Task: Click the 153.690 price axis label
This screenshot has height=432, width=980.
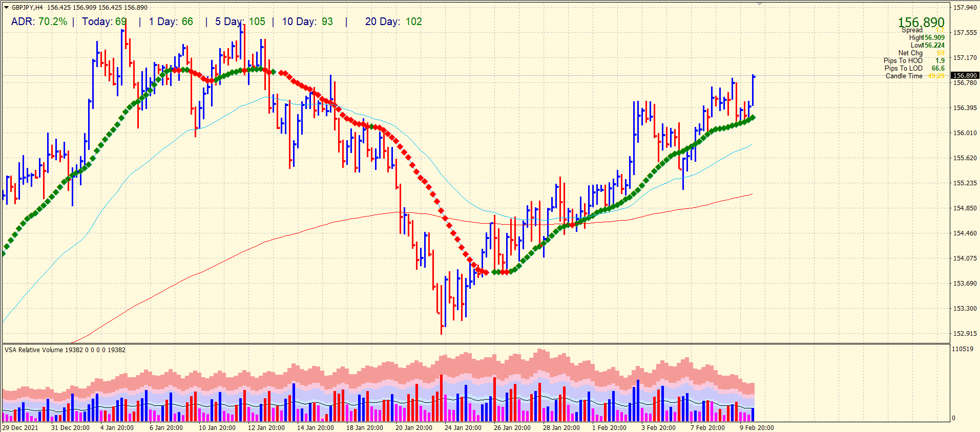Action: click(965, 284)
